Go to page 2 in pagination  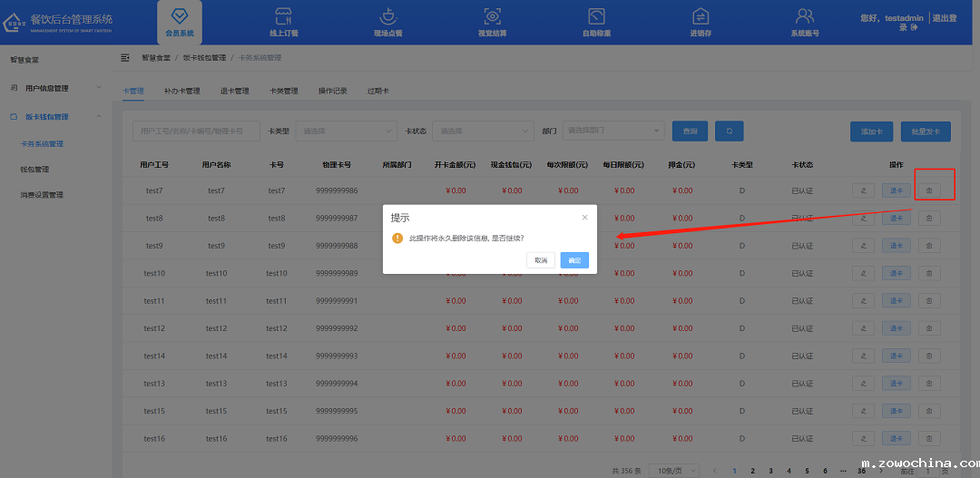752,471
